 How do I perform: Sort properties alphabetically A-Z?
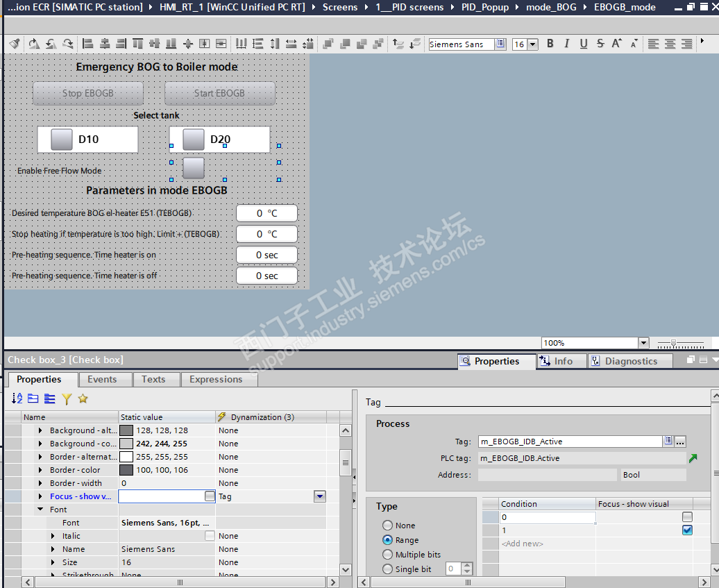point(17,398)
